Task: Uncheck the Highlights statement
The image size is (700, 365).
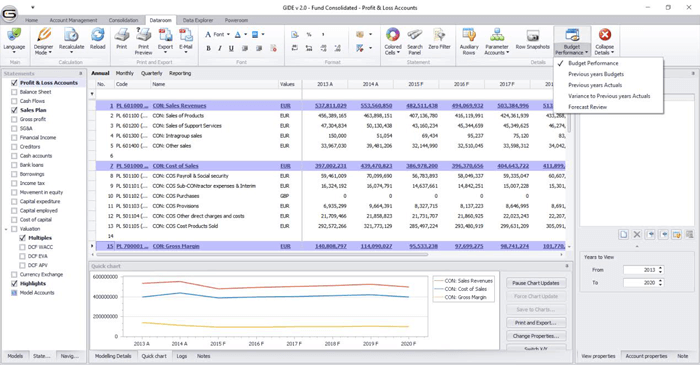Action: [14, 283]
